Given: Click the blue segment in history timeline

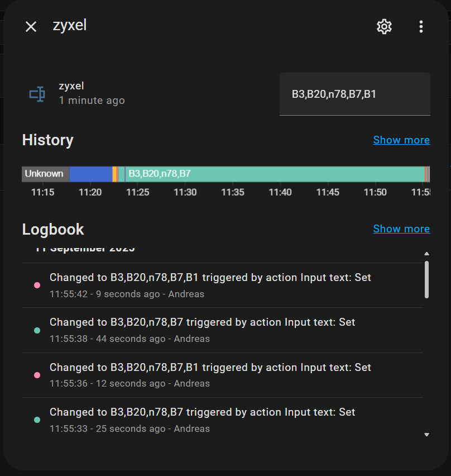Looking at the screenshot, I should tap(90, 174).
